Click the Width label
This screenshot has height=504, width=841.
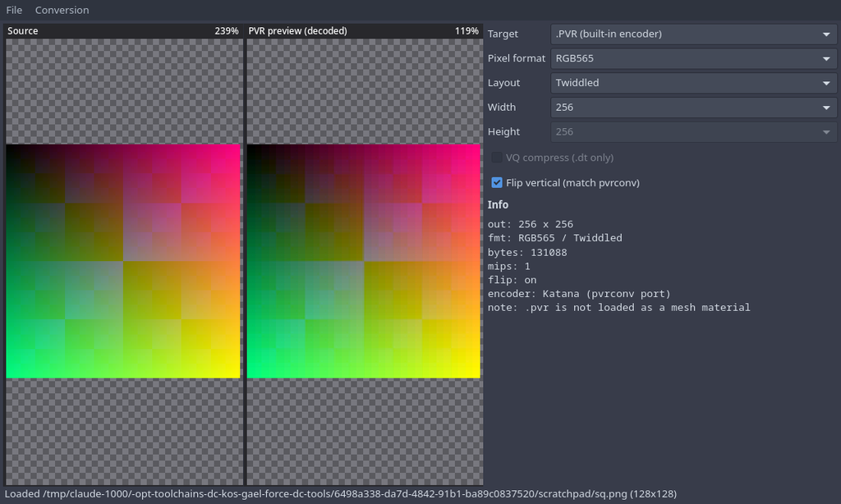click(x=502, y=108)
